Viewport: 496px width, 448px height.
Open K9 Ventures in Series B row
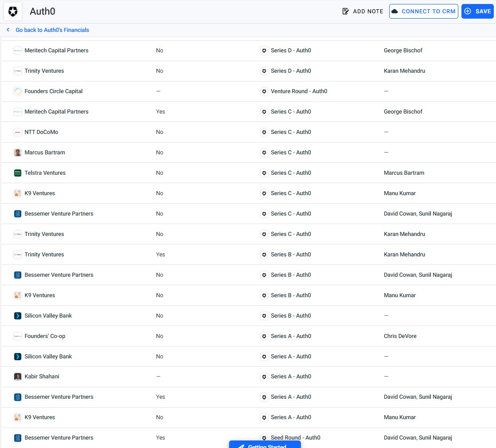point(39,295)
